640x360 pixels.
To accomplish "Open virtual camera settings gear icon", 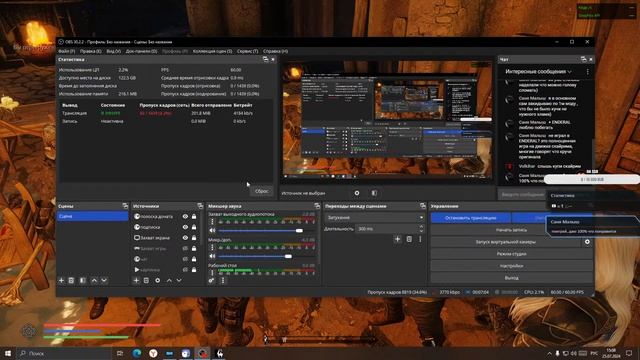I will pos(587,242).
